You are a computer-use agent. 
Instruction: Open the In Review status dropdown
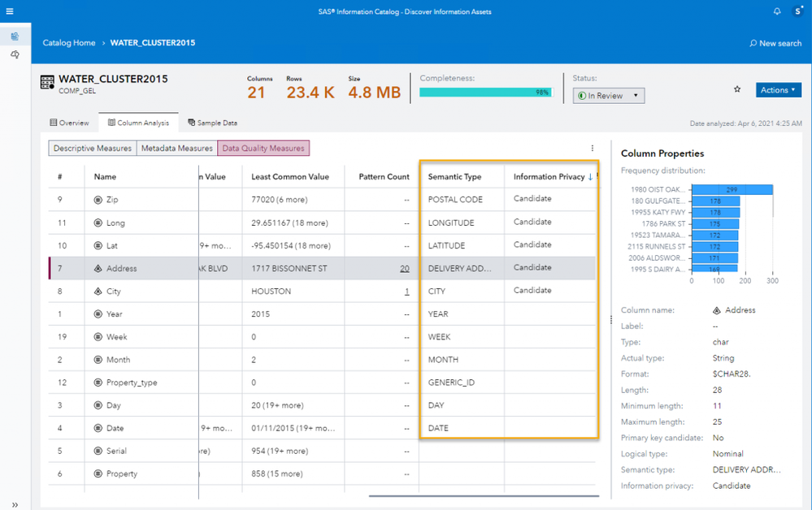coord(609,96)
